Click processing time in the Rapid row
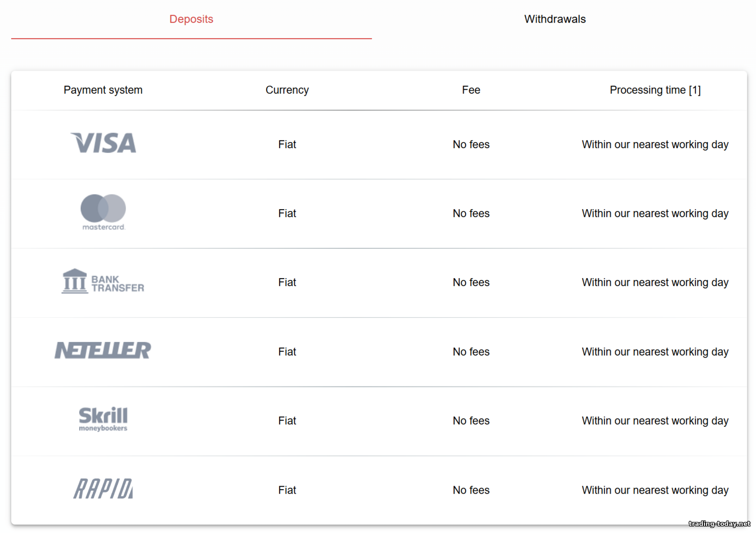756x533 pixels. pos(655,490)
